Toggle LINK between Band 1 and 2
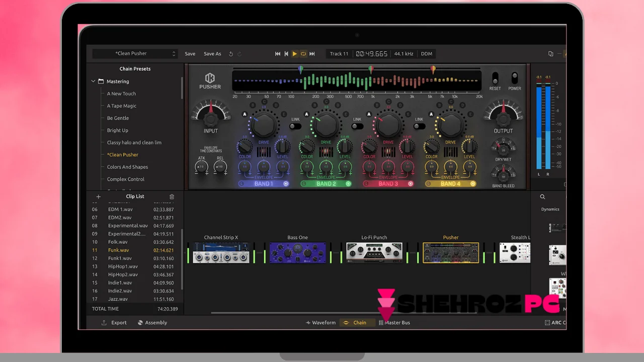 point(295,126)
